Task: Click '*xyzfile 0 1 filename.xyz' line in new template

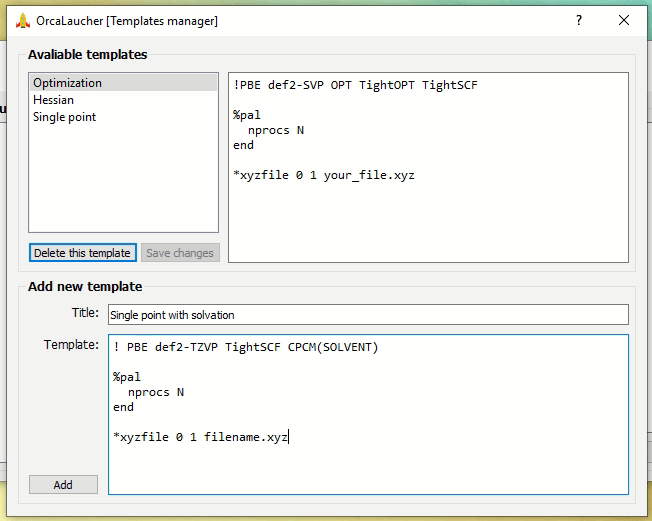Action: [x=200, y=437]
